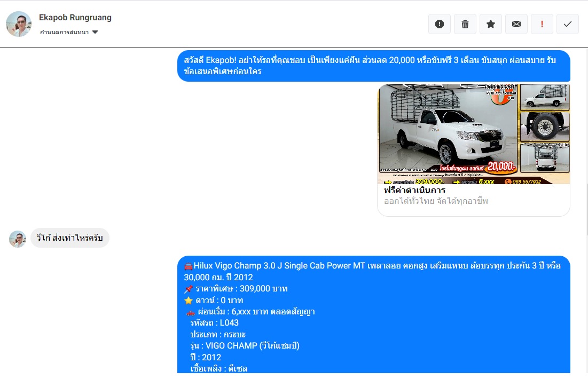Image resolution: width=588 pixels, height=379 pixels.
Task: Click the เชื้อเพลิง : ดีเซล line
Action: [x=218, y=368]
